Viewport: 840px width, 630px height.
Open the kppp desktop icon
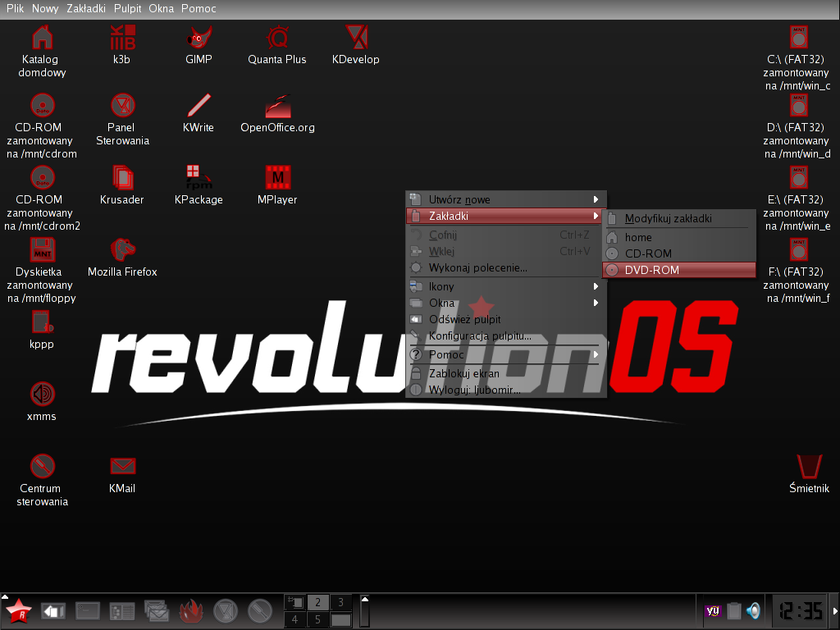(x=43, y=322)
